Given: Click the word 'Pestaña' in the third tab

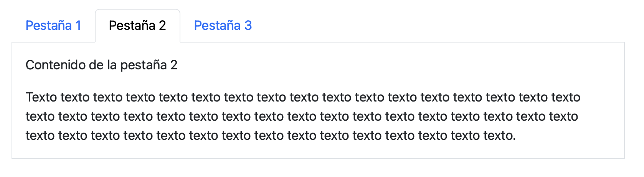Looking at the screenshot, I should (x=217, y=26).
